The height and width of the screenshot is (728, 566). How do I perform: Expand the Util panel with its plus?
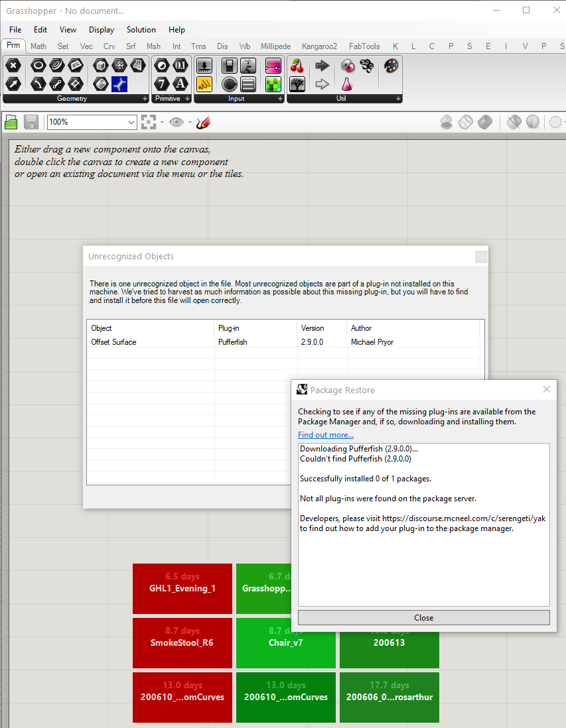click(398, 99)
